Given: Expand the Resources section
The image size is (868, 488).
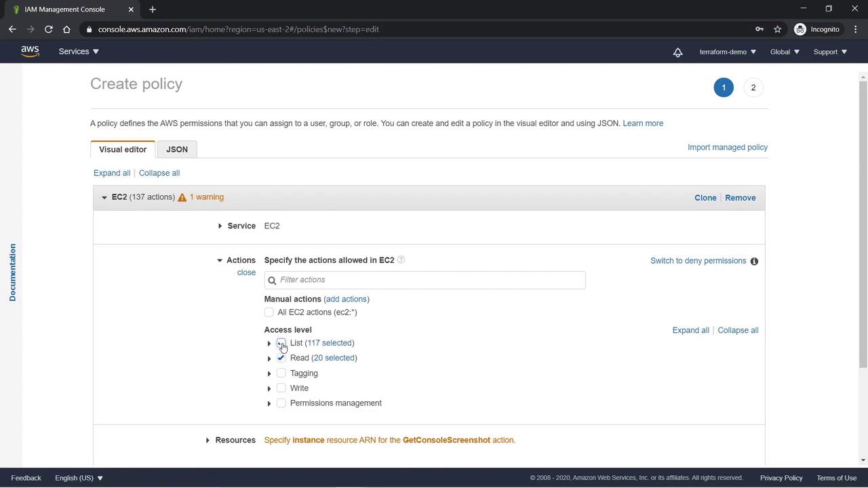Looking at the screenshot, I should 208,441.
